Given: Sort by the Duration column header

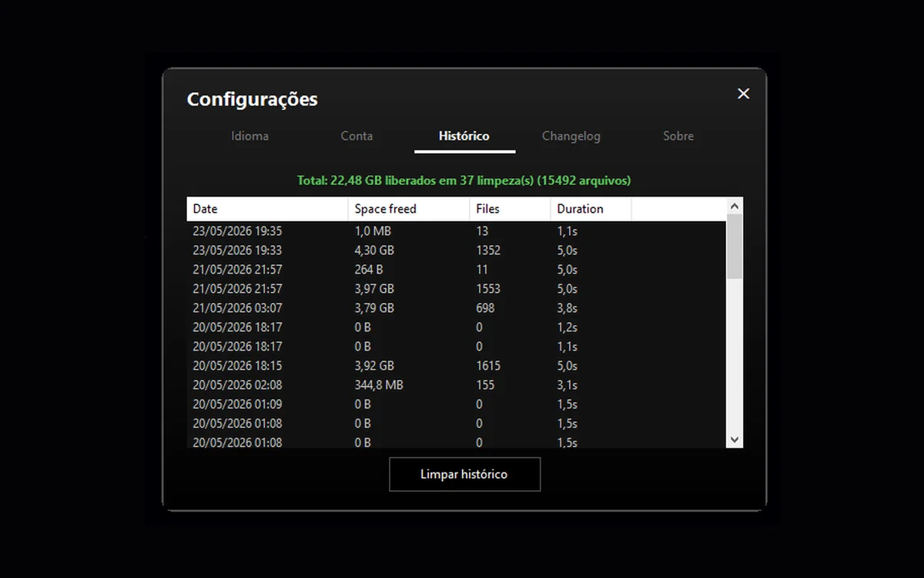Looking at the screenshot, I should pyautogui.click(x=591, y=209).
